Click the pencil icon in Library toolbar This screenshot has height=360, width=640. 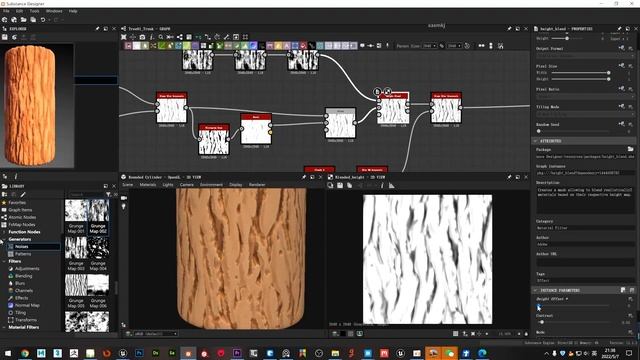(23, 194)
